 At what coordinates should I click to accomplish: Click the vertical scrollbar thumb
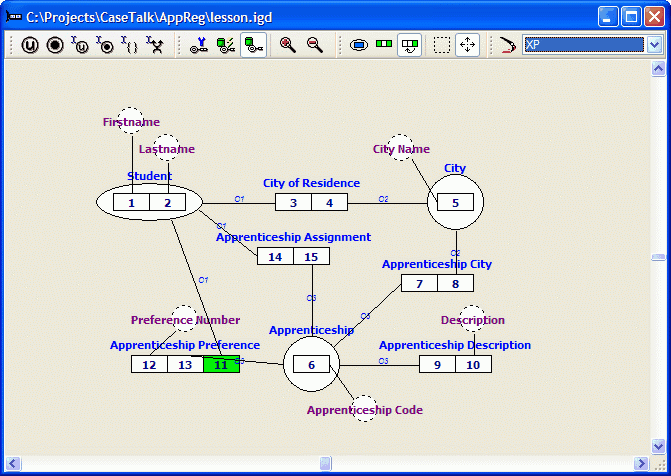pos(658,257)
